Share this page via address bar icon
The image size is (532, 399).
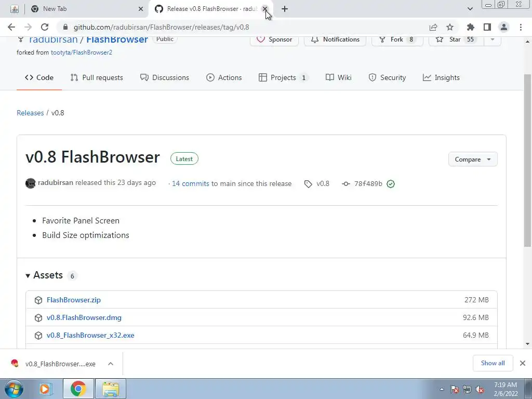click(x=433, y=27)
